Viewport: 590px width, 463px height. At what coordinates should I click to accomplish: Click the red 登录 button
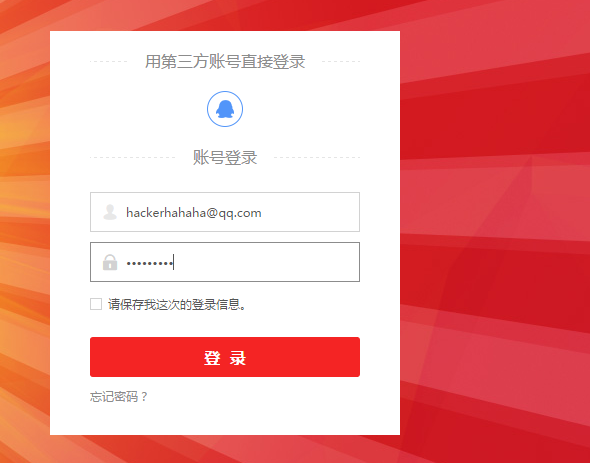tap(225, 357)
